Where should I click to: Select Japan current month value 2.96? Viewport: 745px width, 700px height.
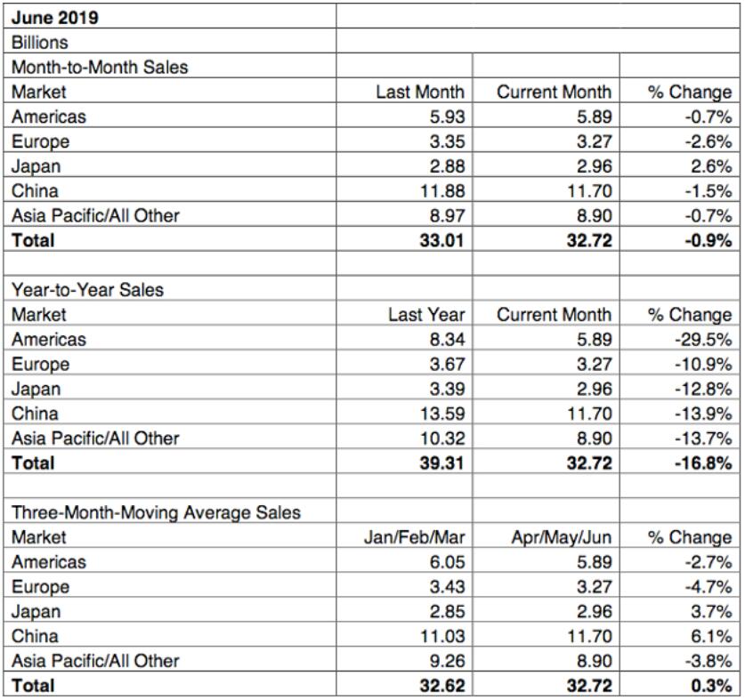click(546, 165)
